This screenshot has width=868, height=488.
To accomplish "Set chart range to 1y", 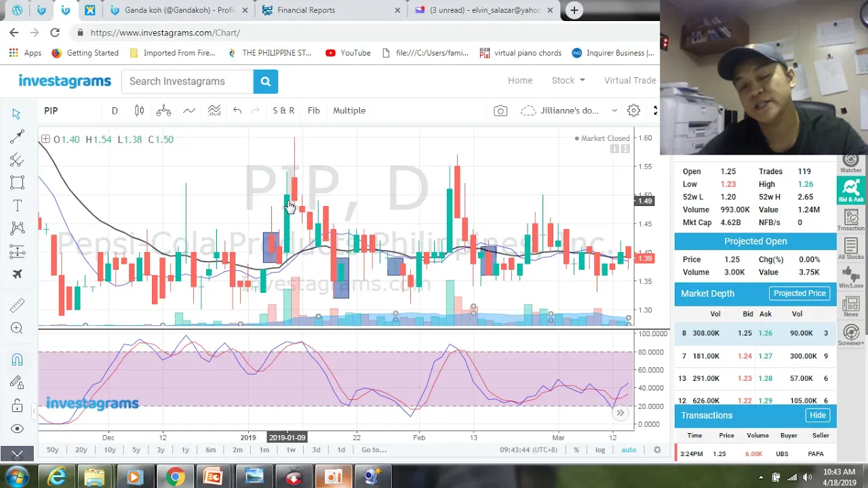I will coord(185,450).
